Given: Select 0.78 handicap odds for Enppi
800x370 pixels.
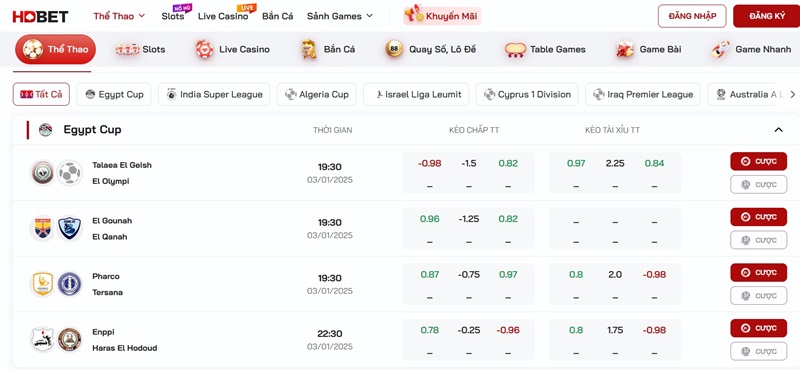Looking at the screenshot, I should 430,330.
